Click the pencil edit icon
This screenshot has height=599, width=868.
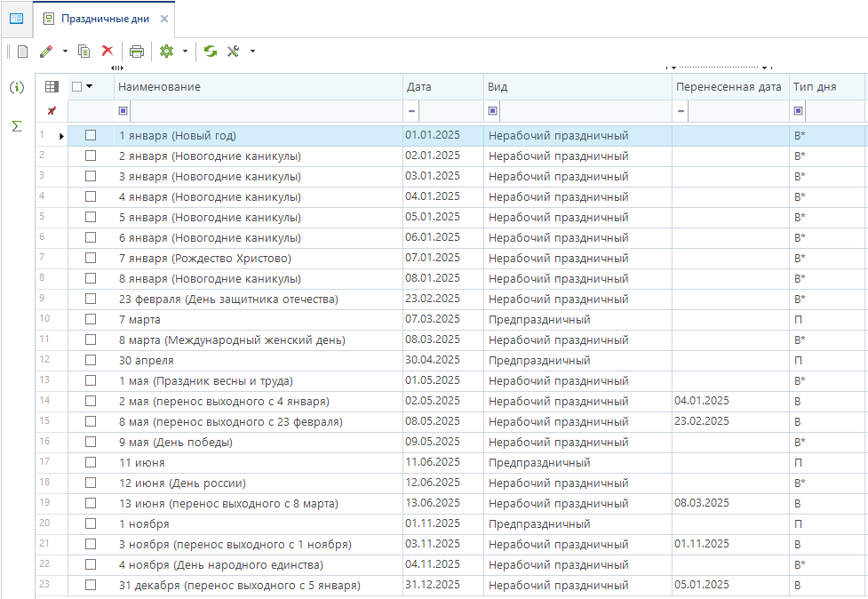(46, 52)
